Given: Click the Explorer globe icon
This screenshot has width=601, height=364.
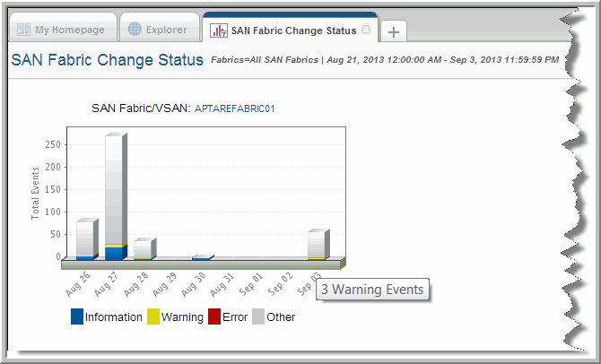Looking at the screenshot, I should (135, 30).
